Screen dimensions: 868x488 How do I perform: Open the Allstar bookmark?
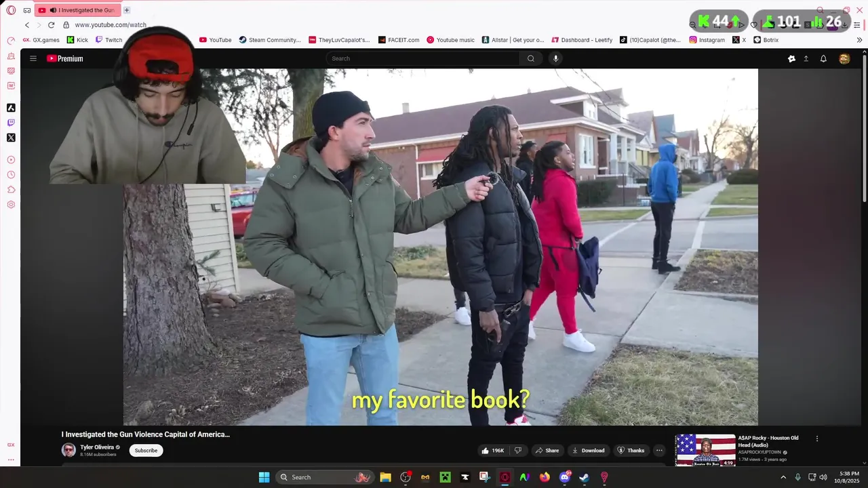click(513, 40)
